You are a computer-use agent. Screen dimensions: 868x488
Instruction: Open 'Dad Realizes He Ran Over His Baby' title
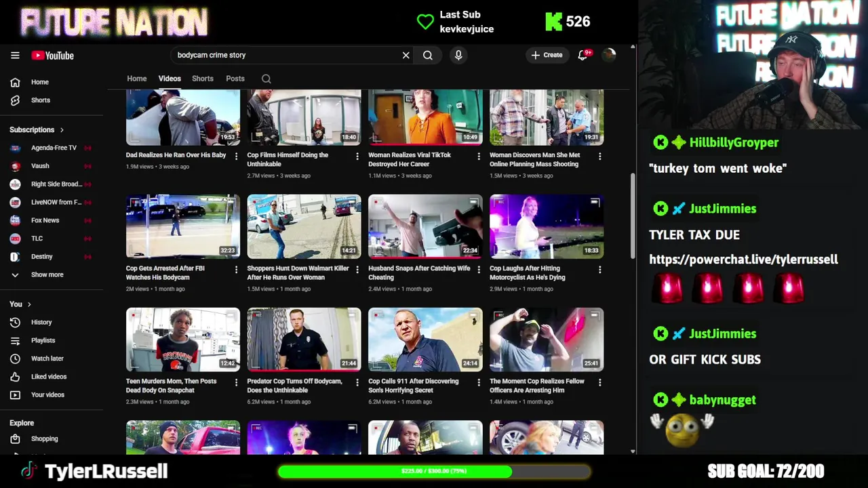(176, 155)
